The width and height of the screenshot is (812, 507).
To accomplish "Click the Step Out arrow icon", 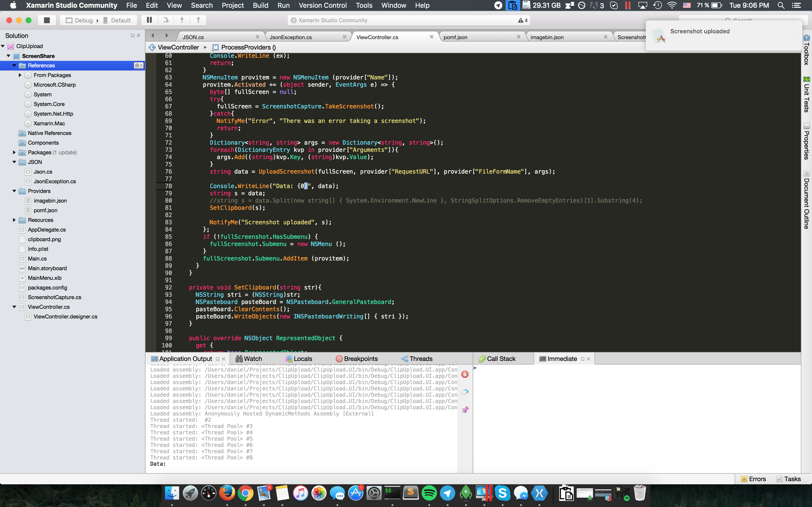I will [198, 20].
